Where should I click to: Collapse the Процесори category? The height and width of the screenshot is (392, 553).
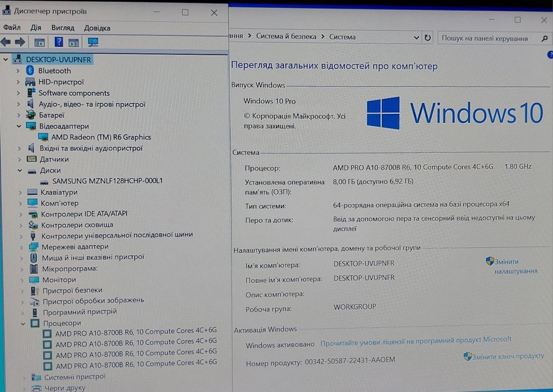[23, 324]
